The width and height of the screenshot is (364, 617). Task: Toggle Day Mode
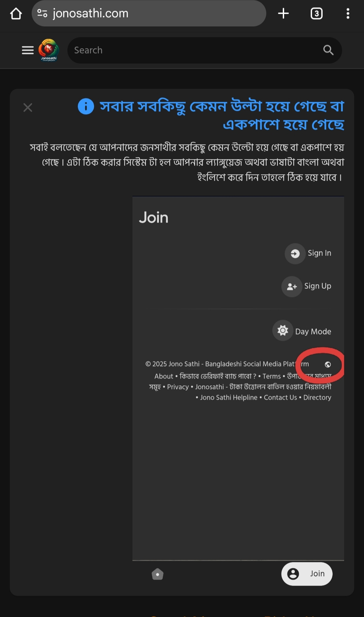coord(302,331)
